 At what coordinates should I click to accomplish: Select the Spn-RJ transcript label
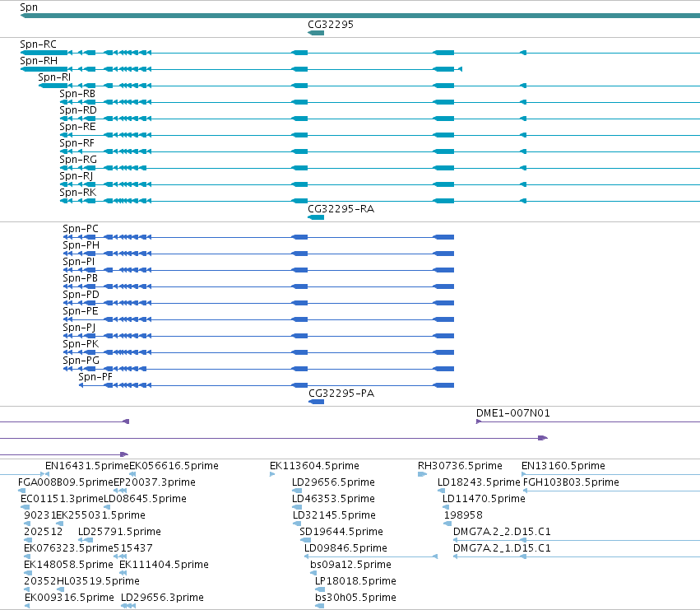76,176
